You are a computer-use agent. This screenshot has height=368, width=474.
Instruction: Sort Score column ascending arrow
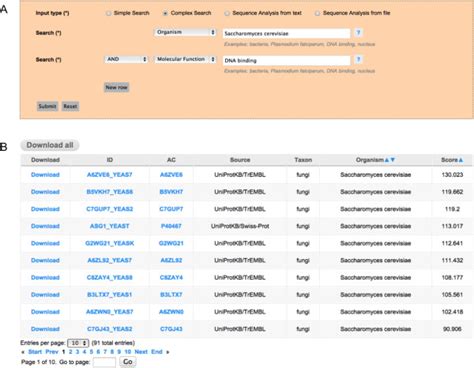coord(461,160)
